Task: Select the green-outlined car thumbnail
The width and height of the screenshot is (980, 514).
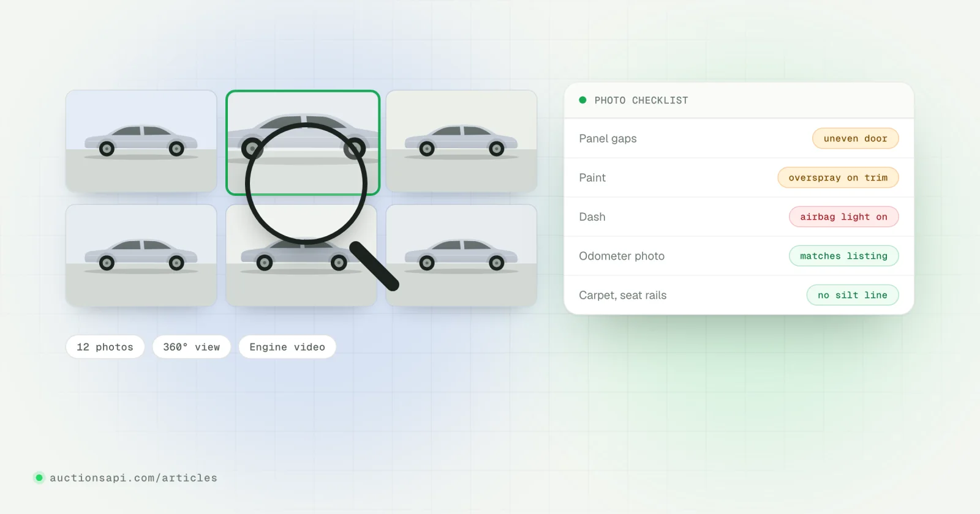Action: pos(303,143)
